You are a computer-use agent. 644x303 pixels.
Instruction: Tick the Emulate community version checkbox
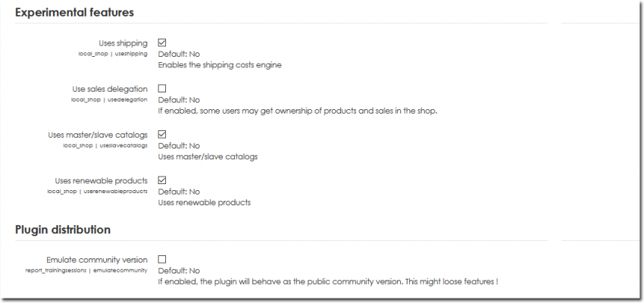(x=162, y=259)
